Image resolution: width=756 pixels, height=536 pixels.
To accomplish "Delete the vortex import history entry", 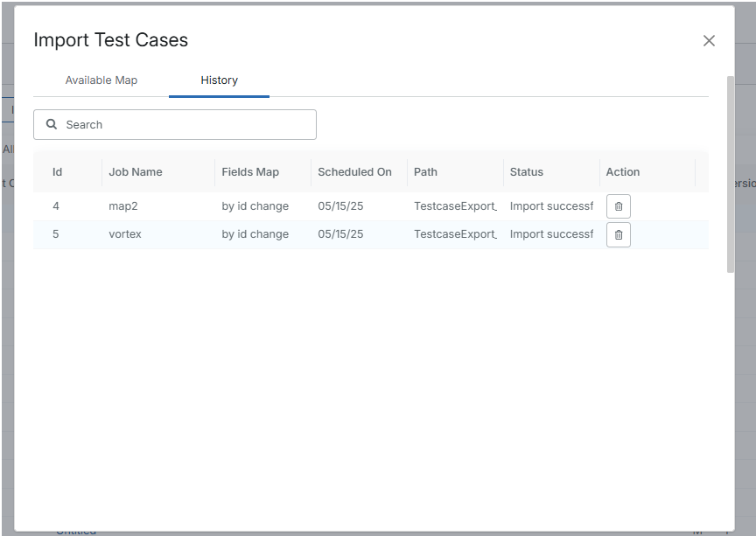I will point(618,234).
